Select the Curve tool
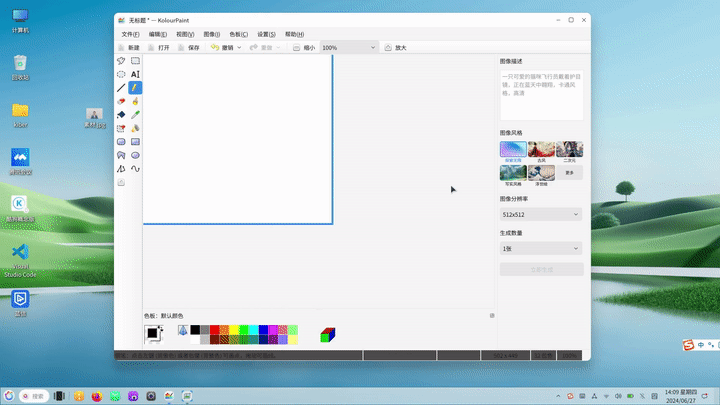The image size is (720, 405). [x=135, y=169]
